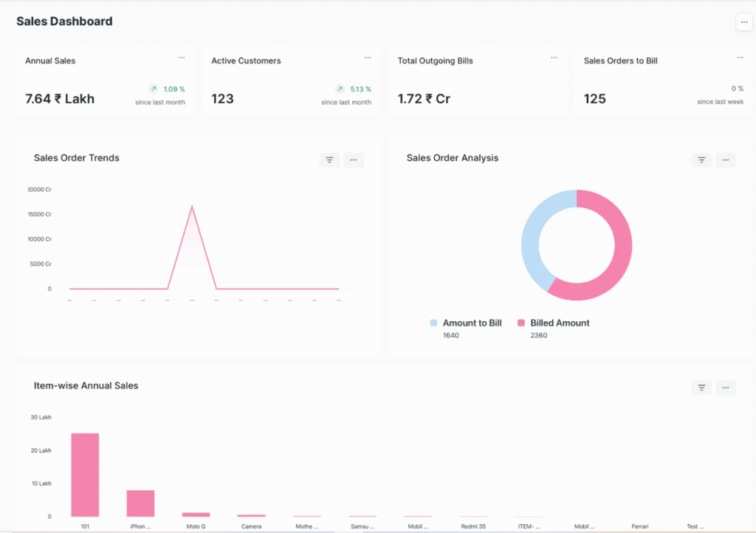Image resolution: width=756 pixels, height=533 pixels.
Task: Click the 7.64 ₹ Lakh annual sales figure
Action: point(59,98)
